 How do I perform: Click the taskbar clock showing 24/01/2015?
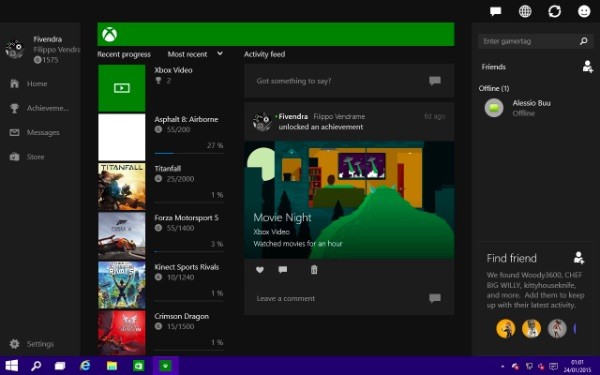click(577, 366)
